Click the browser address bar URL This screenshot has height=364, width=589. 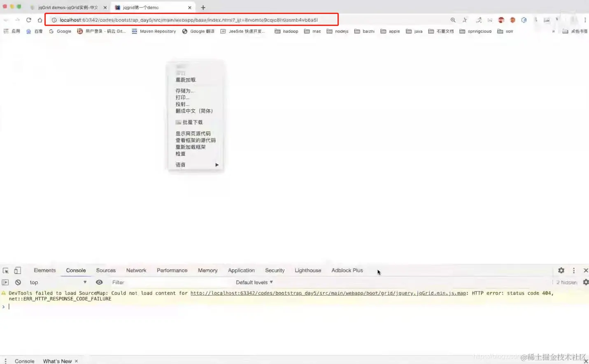click(x=189, y=20)
